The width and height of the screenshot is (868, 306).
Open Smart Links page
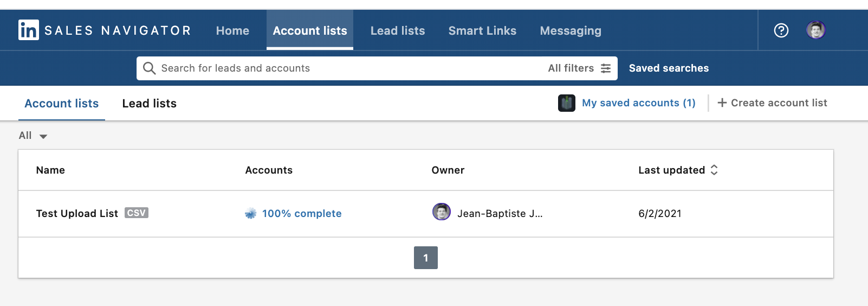pyautogui.click(x=482, y=31)
